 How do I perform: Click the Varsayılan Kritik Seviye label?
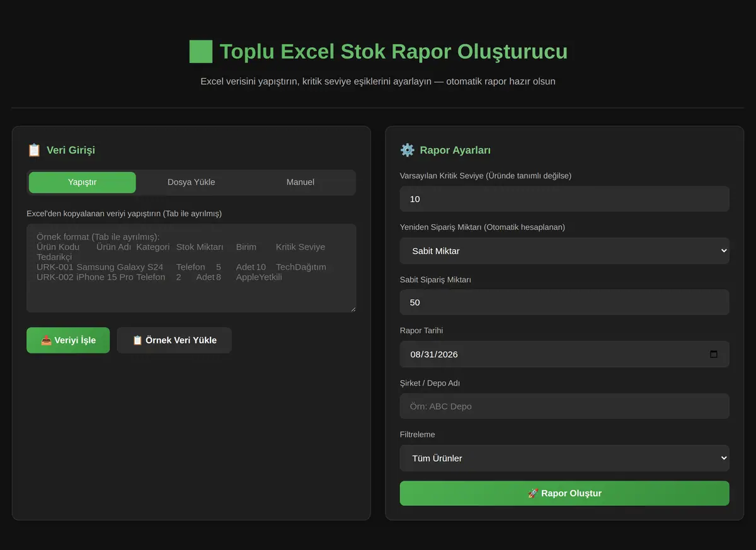[x=486, y=176]
